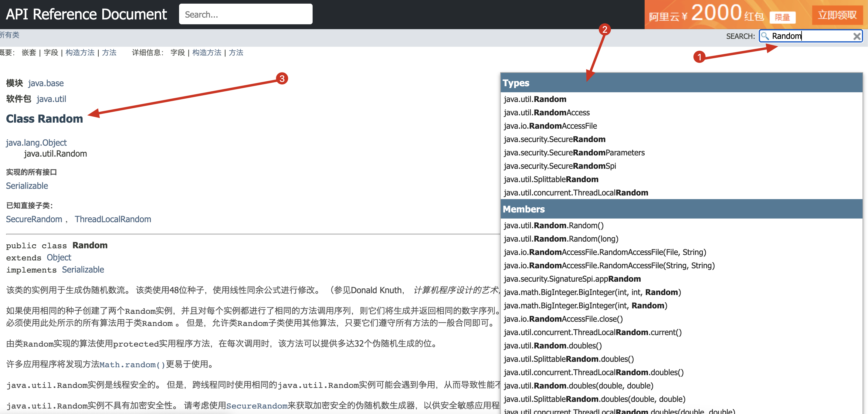Image resolution: width=868 pixels, height=414 pixels.
Task: Select SplittableRandom.doubles(double, double) member
Action: pos(681,399)
